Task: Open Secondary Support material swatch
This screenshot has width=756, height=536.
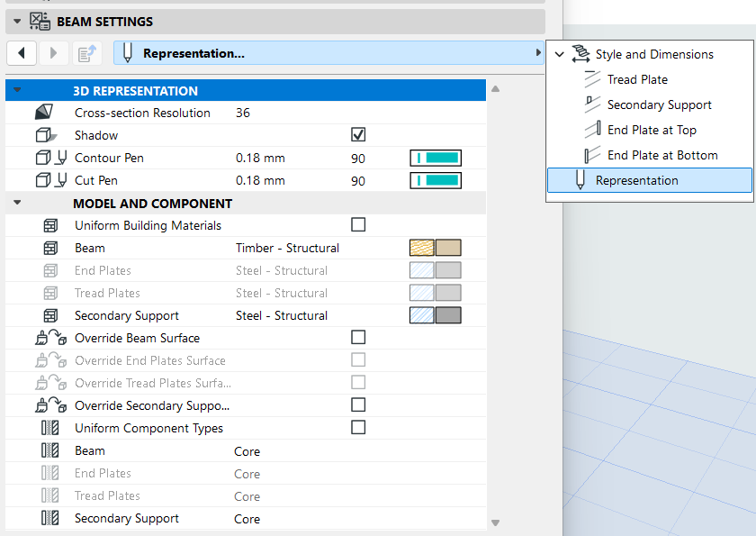Action: coord(436,315)
